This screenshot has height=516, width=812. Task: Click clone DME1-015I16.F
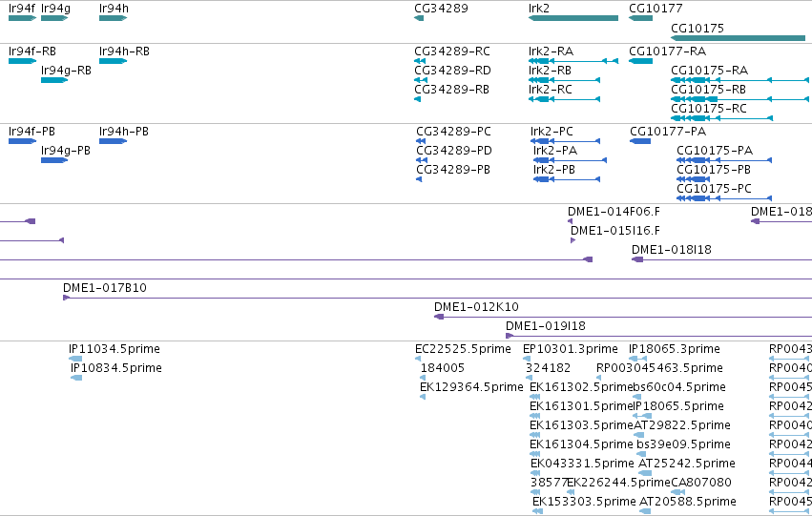pyautogui.click(x=573, y=240)
